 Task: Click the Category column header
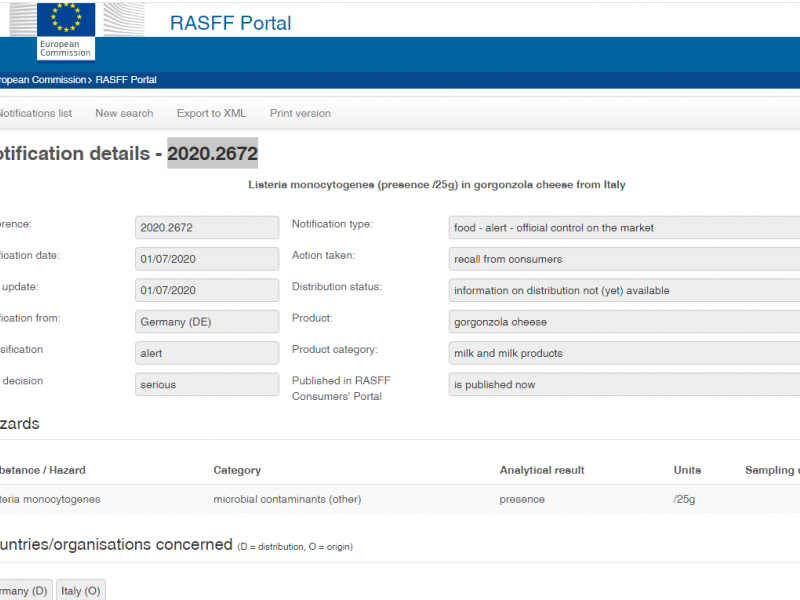click(237, 470)
